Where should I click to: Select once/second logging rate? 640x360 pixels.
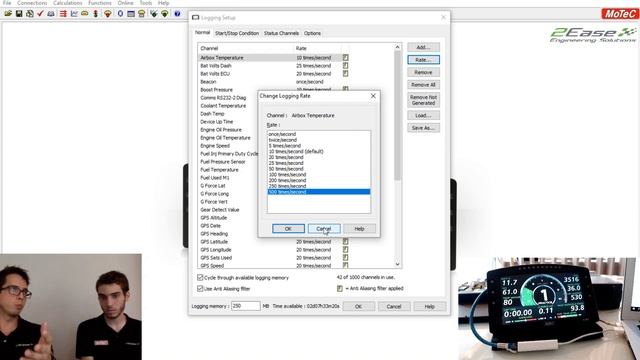click(x=319, y=134)
